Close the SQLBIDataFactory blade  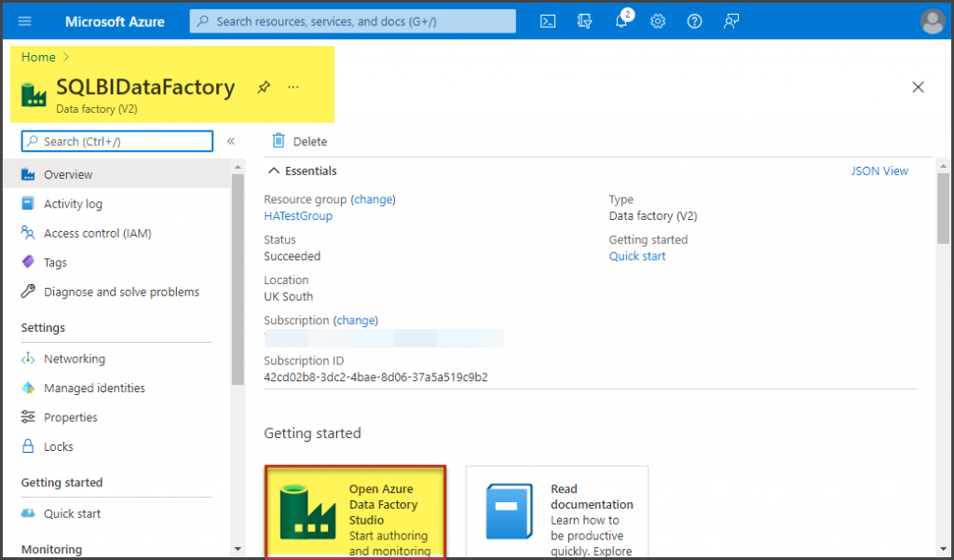coord(918,87)
